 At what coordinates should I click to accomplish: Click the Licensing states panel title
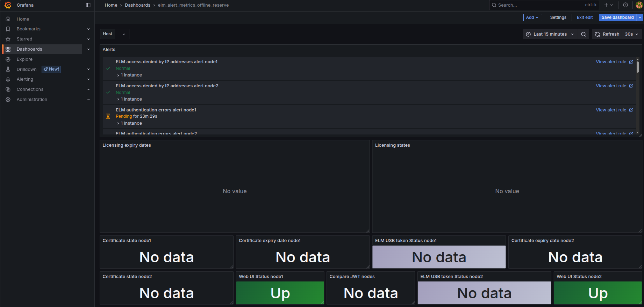tap(392, 145)
